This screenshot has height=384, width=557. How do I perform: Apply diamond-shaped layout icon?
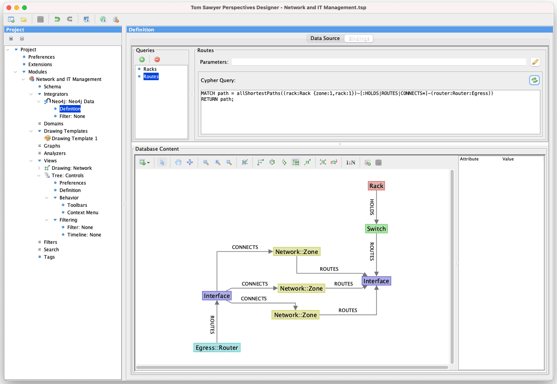[x=284, y=162]
